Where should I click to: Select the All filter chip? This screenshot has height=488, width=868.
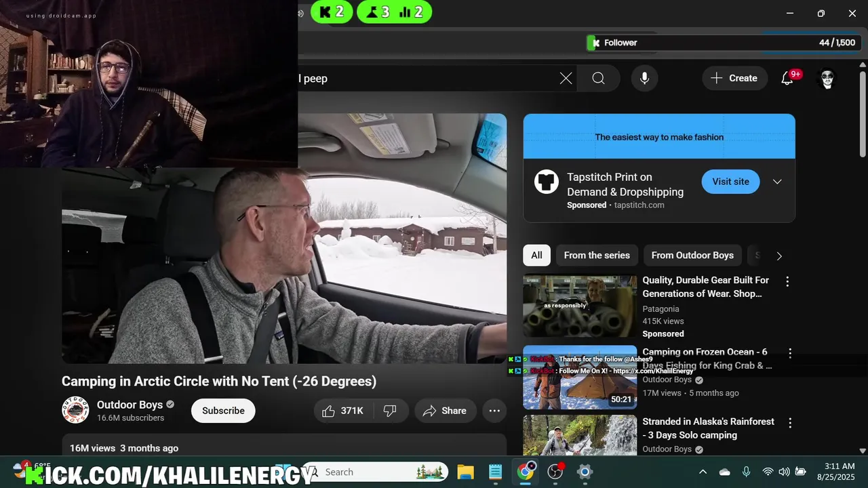tap(536, 256)
